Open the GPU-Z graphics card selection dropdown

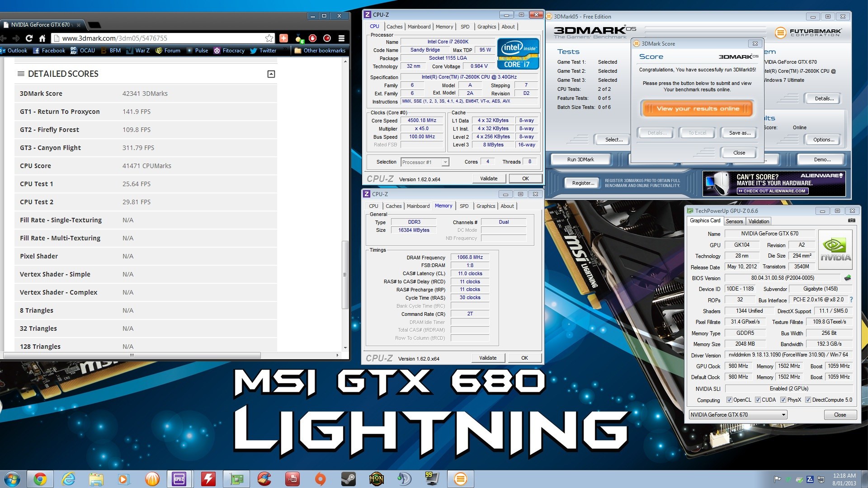point(738,415)
